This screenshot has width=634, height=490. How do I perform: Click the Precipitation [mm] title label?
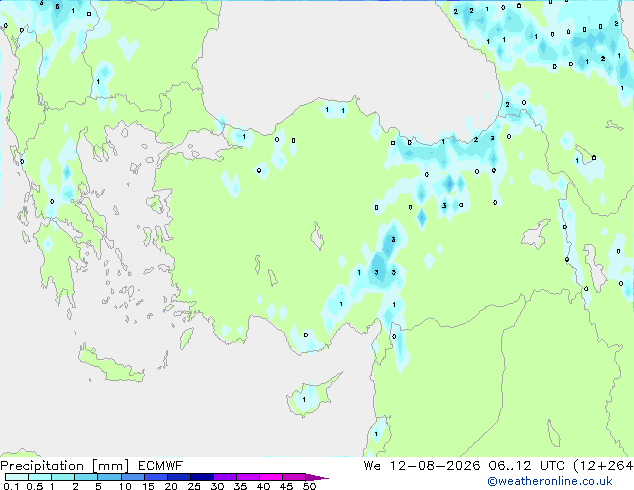click(65, 466)
